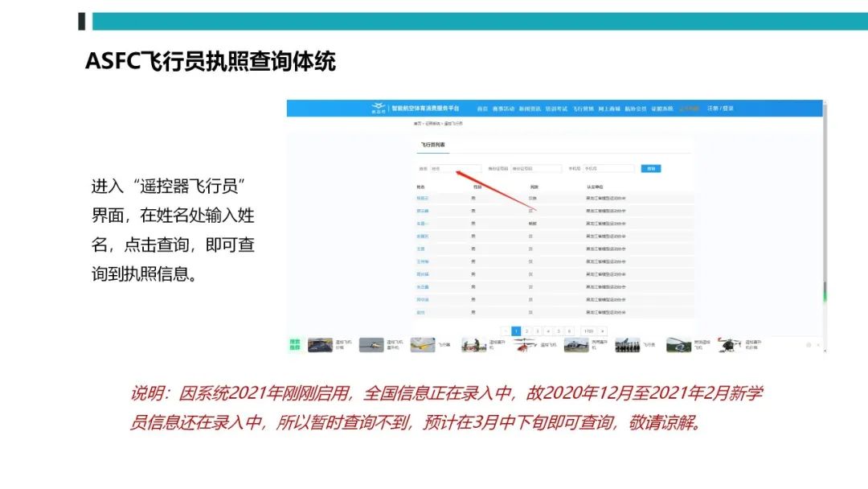This screenshot has width=868, height=489.
Task: Go to page 5 in the pagination
Action: (x=559, y=331)
